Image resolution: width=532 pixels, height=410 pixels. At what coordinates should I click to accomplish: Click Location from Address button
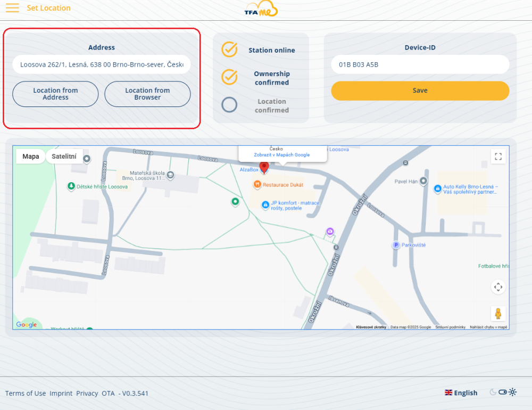click(55, 94)
